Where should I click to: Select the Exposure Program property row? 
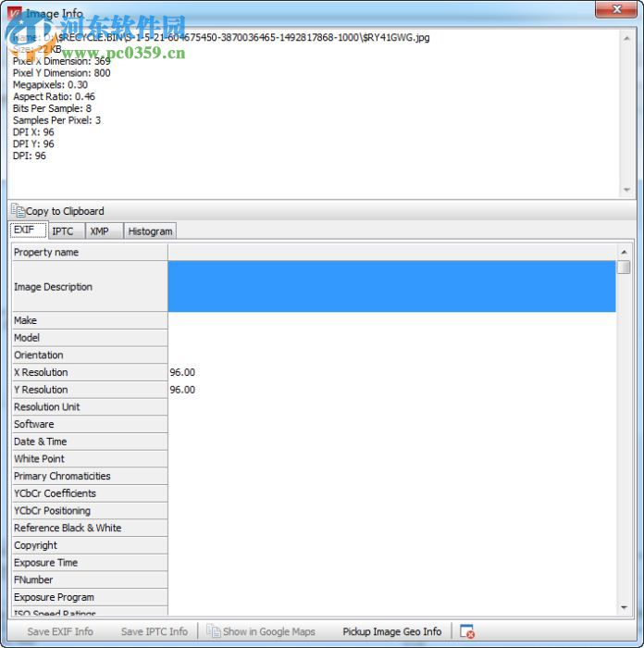pyautogui.click(x=90, y=597)
